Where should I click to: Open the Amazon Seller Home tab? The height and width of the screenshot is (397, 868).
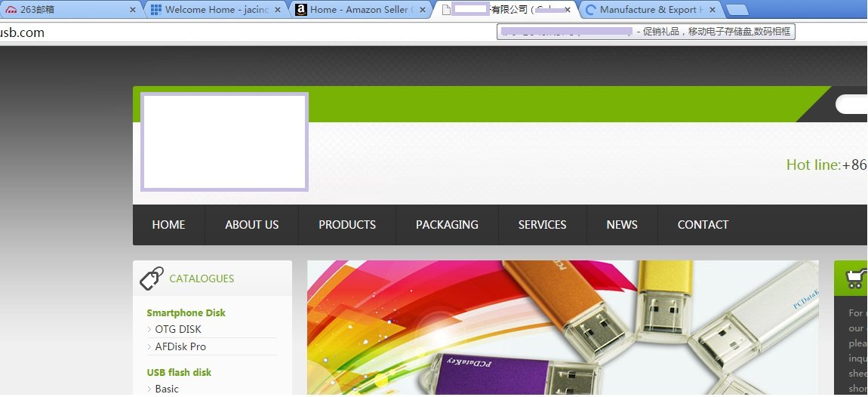pos(361,9)
